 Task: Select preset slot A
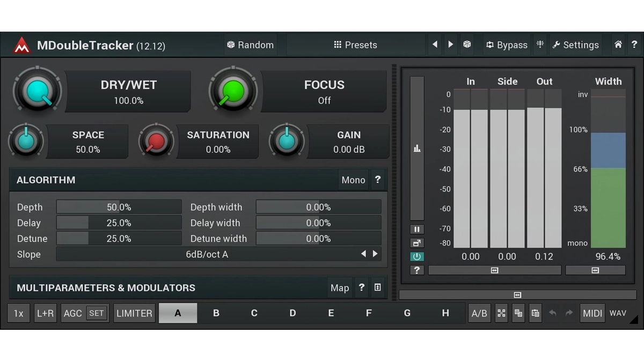pos(178,313)
